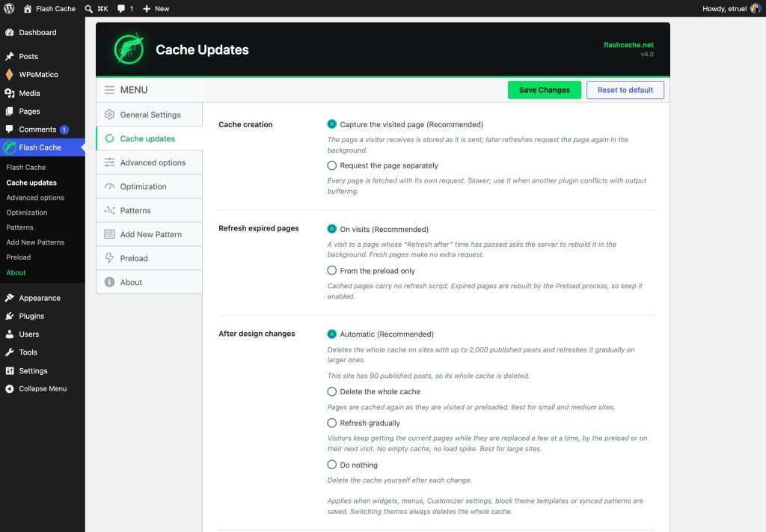Viewport: 766px width, 532px height.
Task: Click the lightning bolt icon for Preload
Action: click(109, 258)
